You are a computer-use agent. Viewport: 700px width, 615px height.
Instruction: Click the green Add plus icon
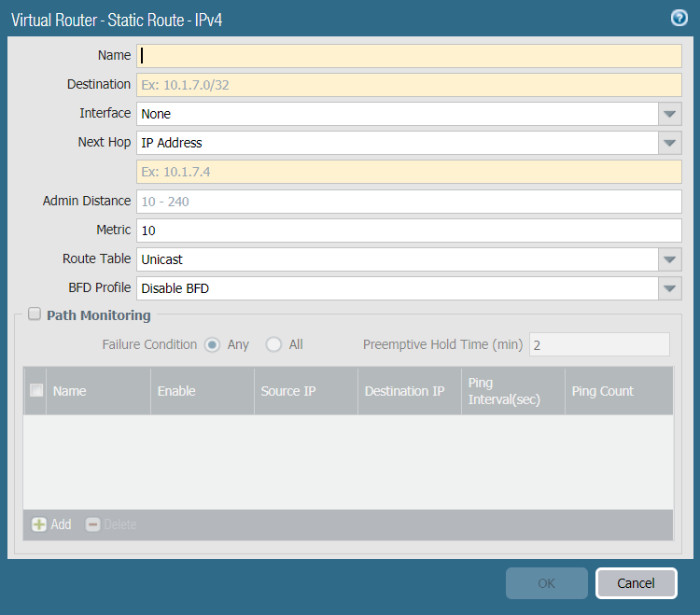pos(39,524)
